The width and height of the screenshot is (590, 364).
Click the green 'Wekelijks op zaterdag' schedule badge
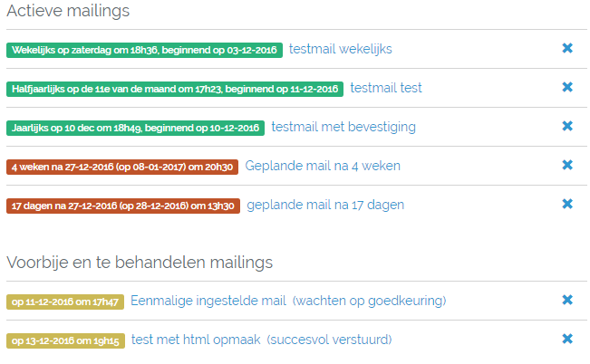[x=144, y=50]
